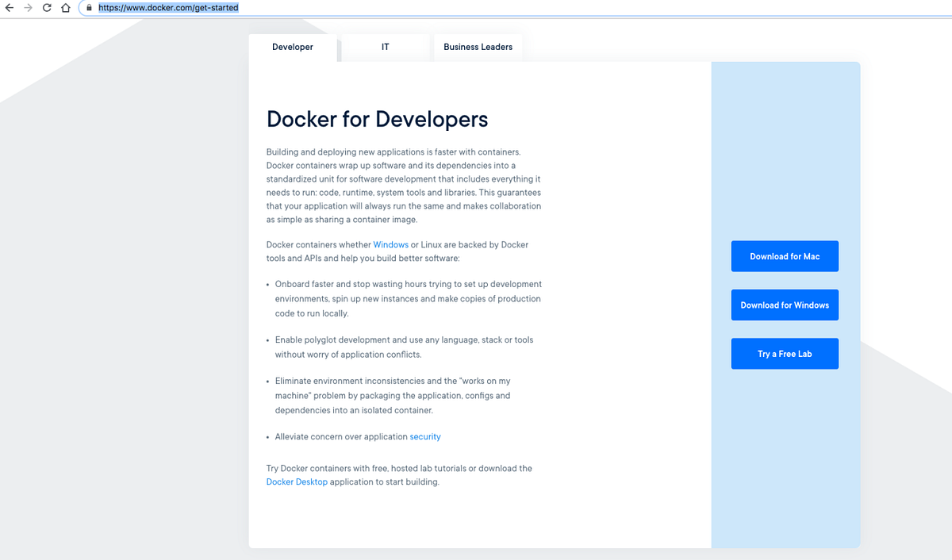View site security by clicking the padlock icon

tap(89, 8)
